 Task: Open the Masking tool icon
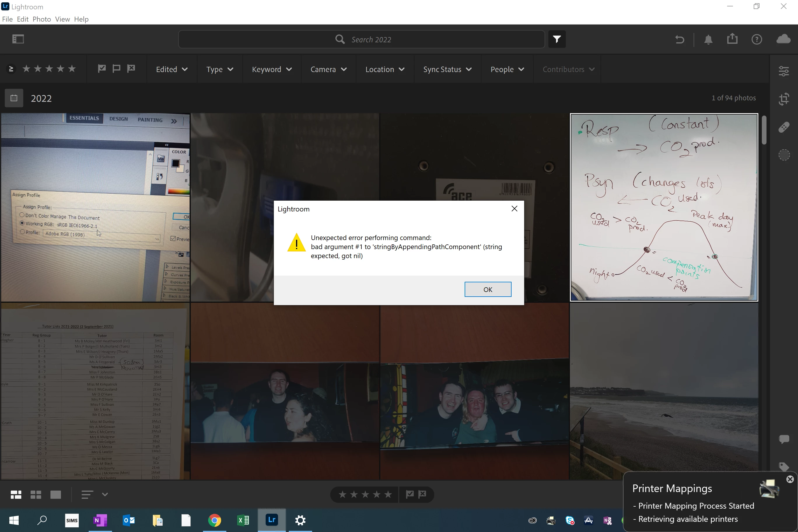tap(784, 155)
